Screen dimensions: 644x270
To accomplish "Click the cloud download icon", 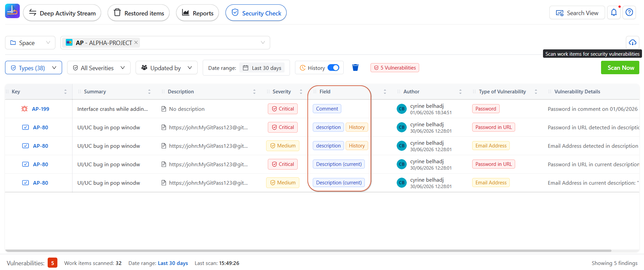I will click(633, 43).
